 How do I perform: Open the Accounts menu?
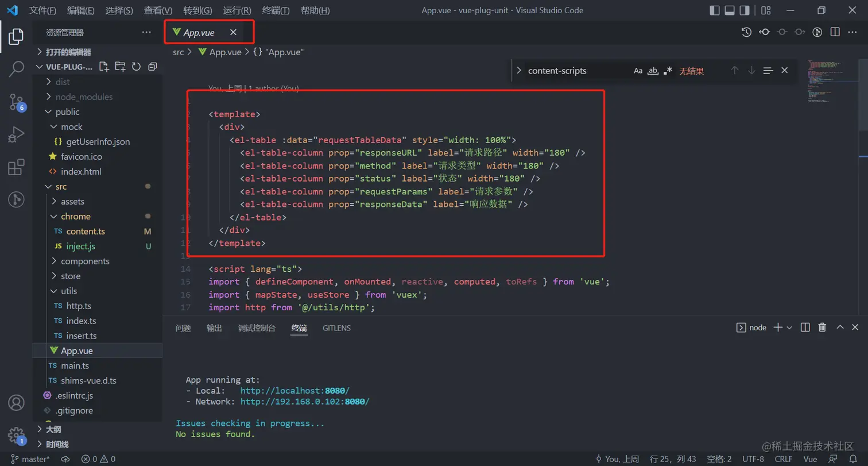click(16, 402)
